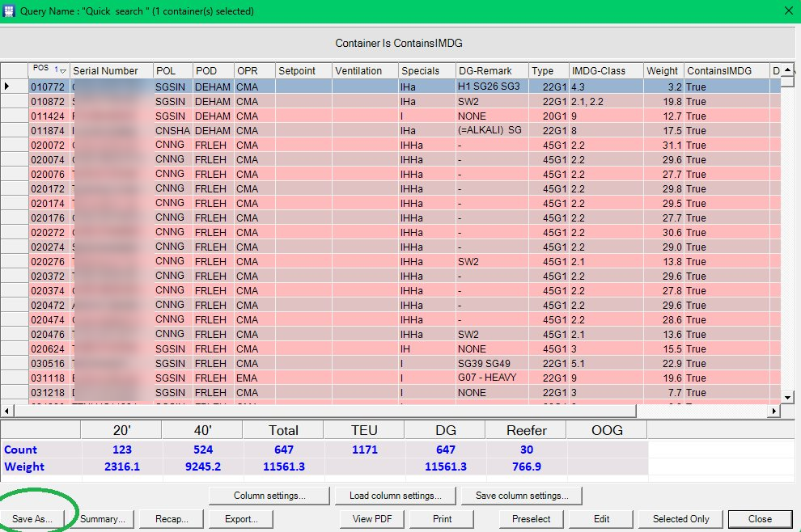The image size is (801, 532).
Task: Click the row selector arrow for row 010772
Action: point(6,87)
